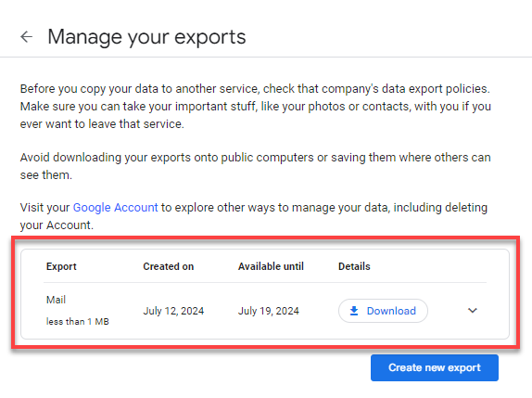Click the 'Export' column header
532x398 pixels.
click(61, 266)
